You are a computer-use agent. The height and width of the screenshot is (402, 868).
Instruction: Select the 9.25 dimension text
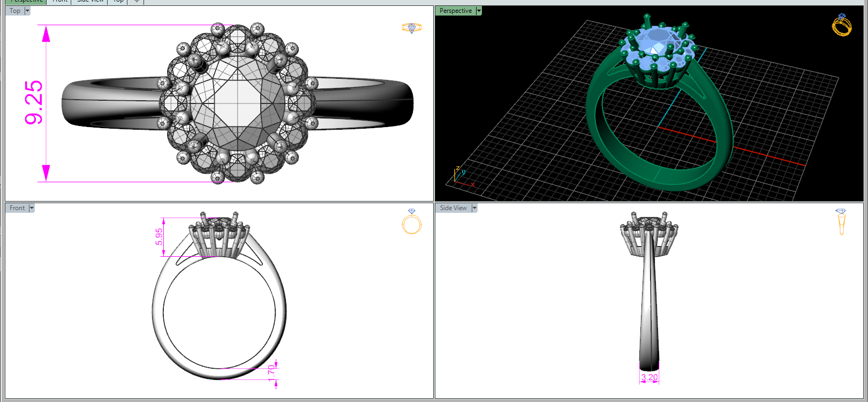34,102
